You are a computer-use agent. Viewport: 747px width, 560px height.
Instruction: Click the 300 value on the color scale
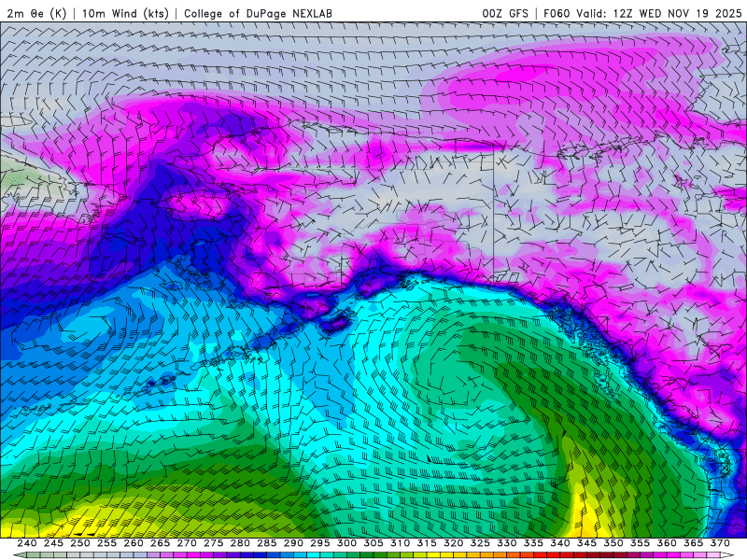(x=346, y=543)
